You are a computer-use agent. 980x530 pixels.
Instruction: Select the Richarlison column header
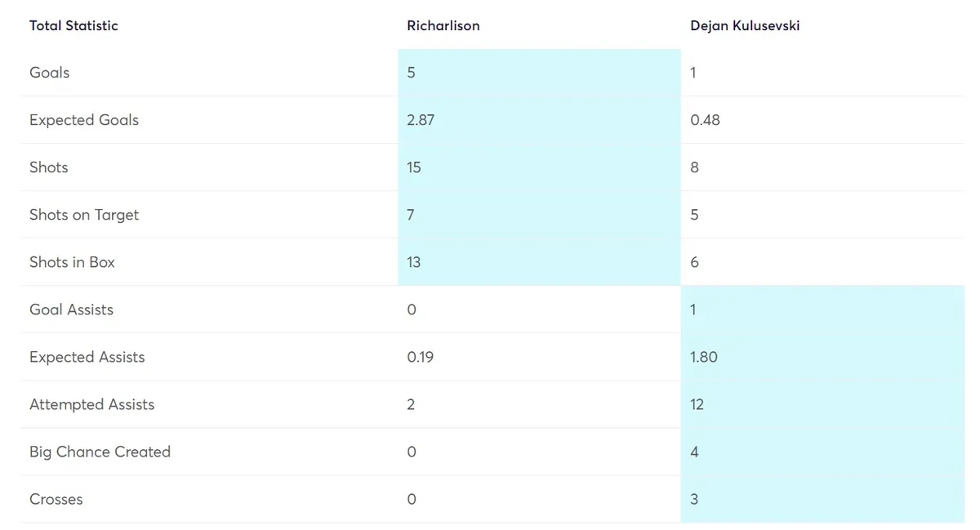(443, 25)
